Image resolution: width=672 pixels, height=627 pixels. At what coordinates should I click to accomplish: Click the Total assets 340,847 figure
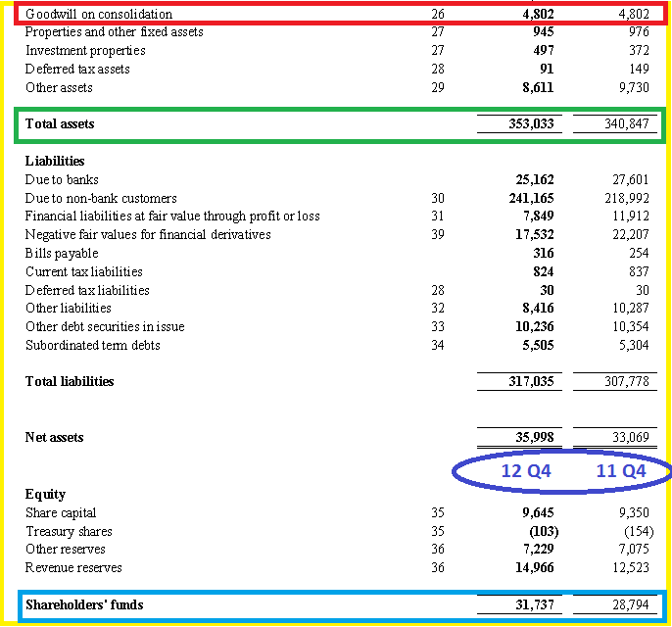(627, 123)
